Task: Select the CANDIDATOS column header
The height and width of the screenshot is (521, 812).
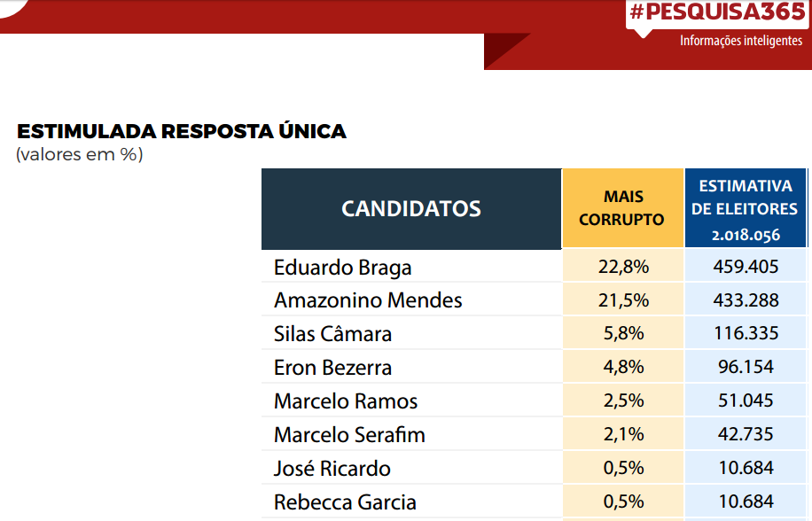Action: [x=411, y=209]
